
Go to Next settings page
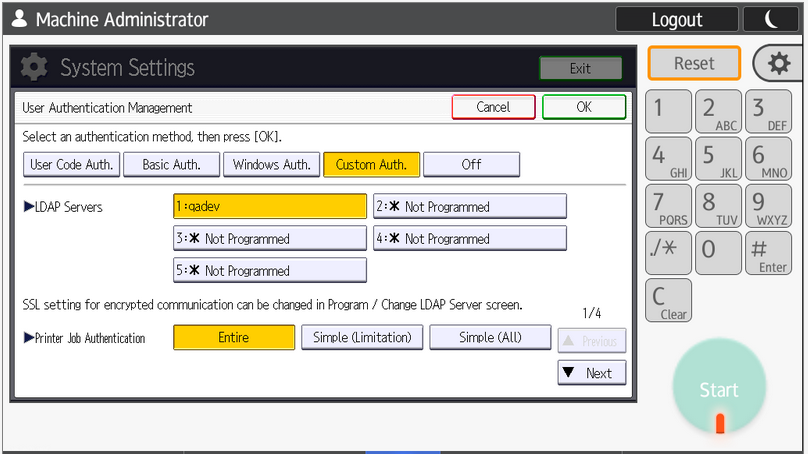click(x=591, y=373)
